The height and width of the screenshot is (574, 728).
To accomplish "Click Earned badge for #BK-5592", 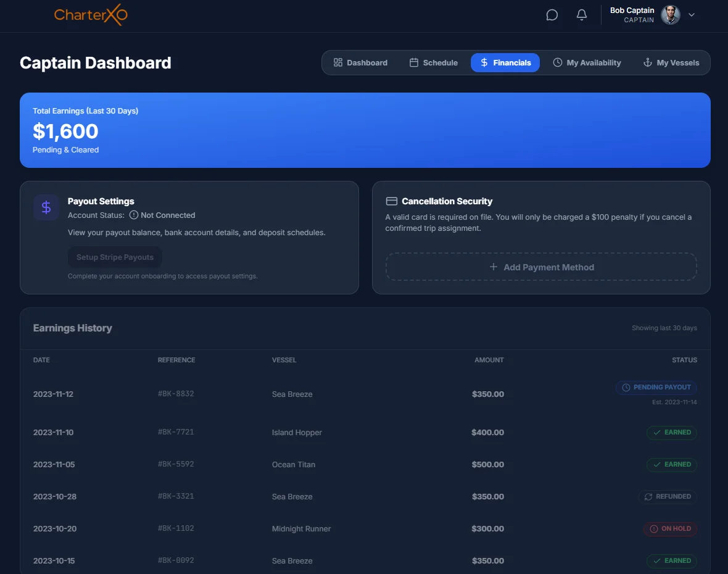I will pos(671,464).
